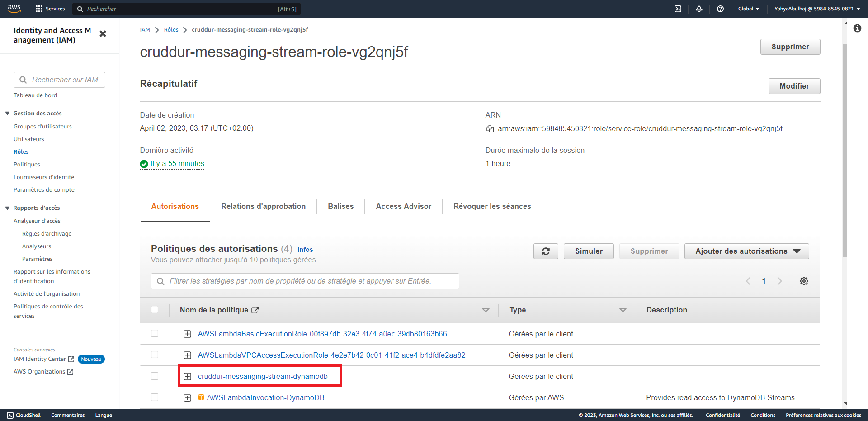Open the cruddur-messanging-stream-dynamodb policy link
The image size is (868, 421).
(263, 376)
